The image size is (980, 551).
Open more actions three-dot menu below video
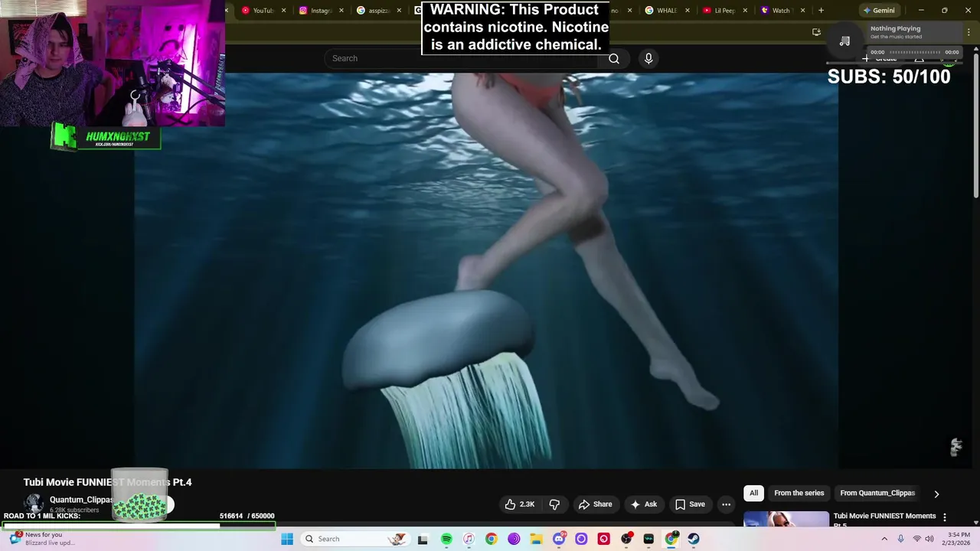[726, 504]
